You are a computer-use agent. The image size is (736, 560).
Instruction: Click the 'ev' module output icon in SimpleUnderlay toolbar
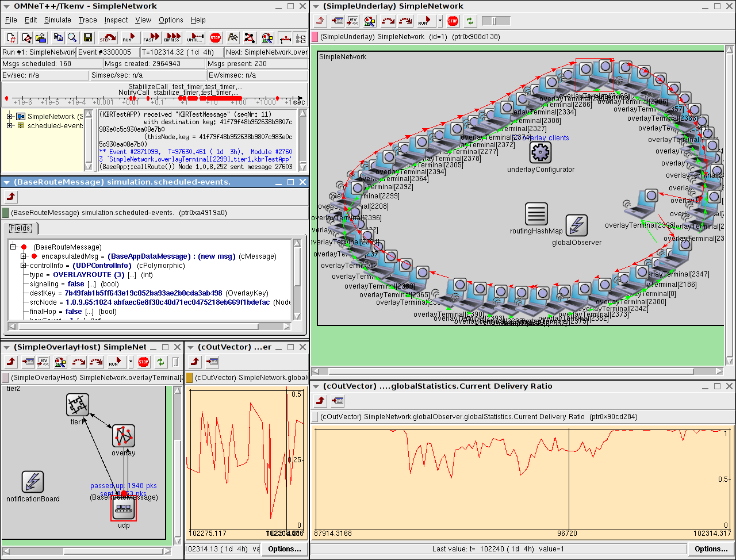click(x=354, y=21)
